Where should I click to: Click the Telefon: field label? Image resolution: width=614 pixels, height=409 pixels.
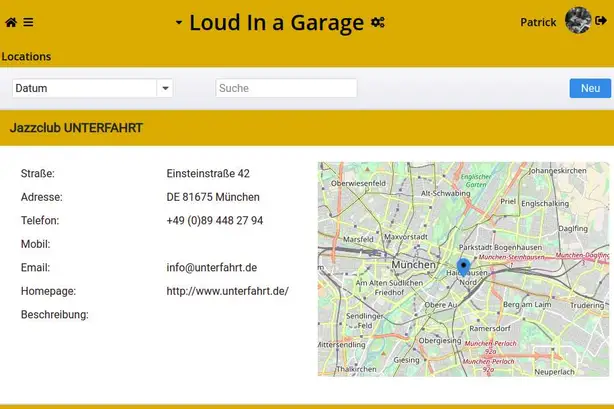point(40,221)
